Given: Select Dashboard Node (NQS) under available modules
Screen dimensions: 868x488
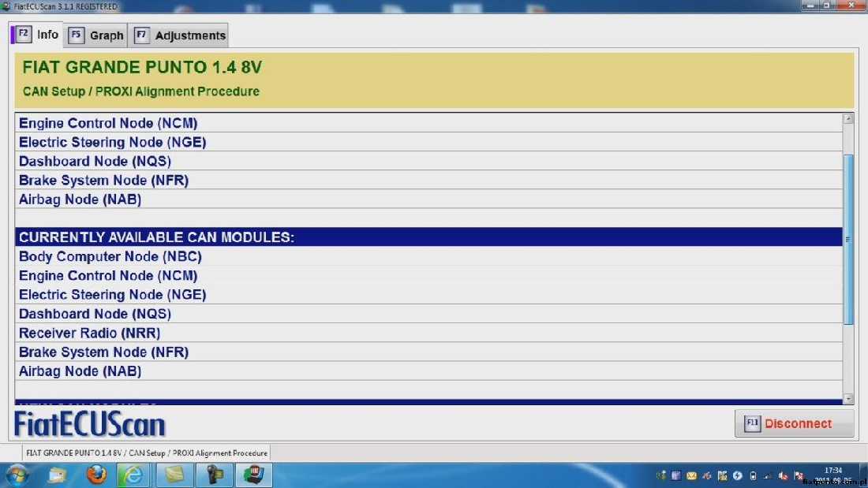Looking at the screenshot, I should point(428,314).
